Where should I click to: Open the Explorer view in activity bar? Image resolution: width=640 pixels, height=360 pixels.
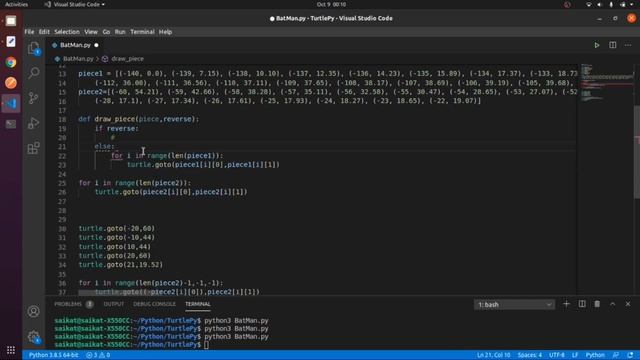click(x=33, y=48)
